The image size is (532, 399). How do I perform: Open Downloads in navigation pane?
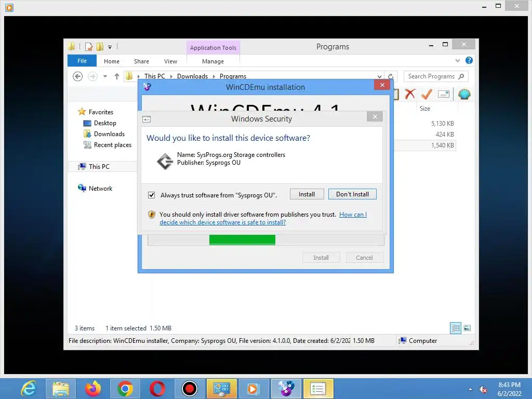coord(109,134)
